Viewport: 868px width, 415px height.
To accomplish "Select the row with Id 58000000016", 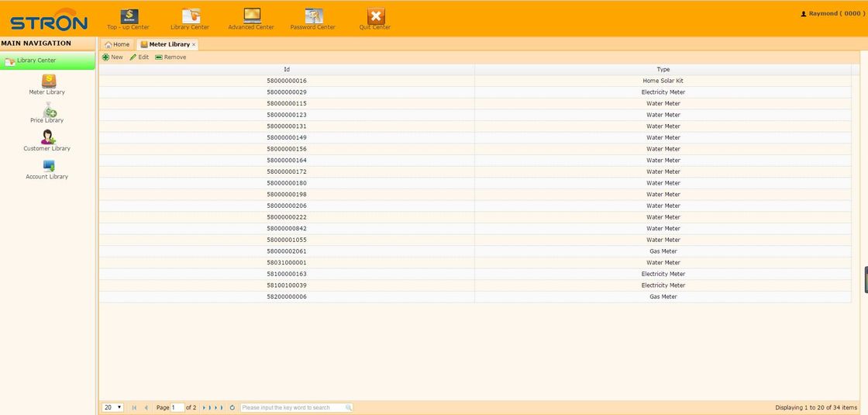I will tap(287, 81).
